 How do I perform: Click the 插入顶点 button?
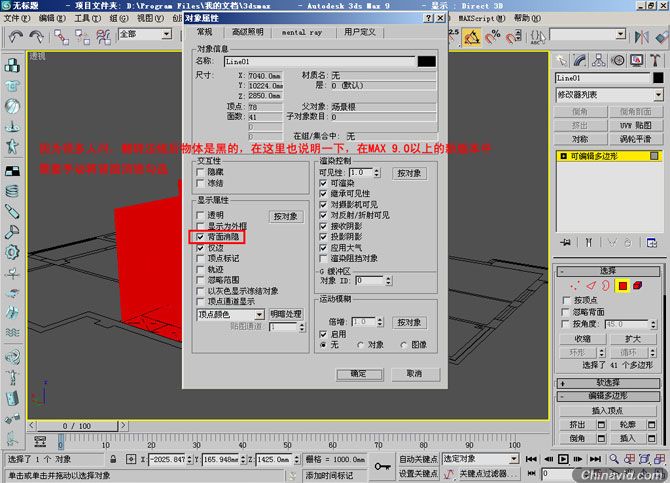607,411
